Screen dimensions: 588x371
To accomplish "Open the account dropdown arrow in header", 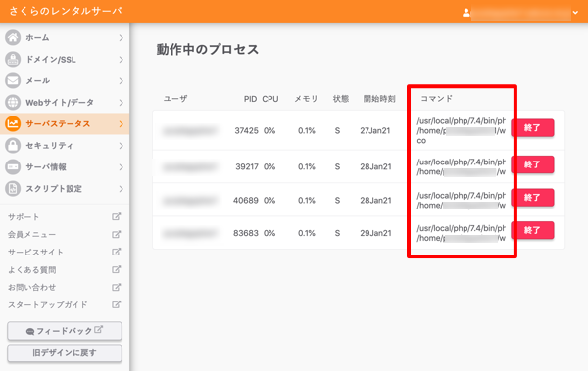I will 575,13.
